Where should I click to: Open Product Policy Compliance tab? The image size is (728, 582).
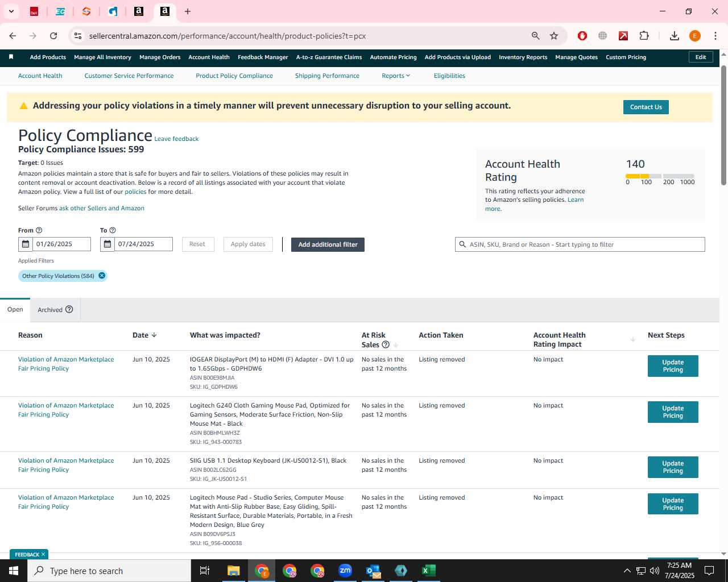(234, 76)
